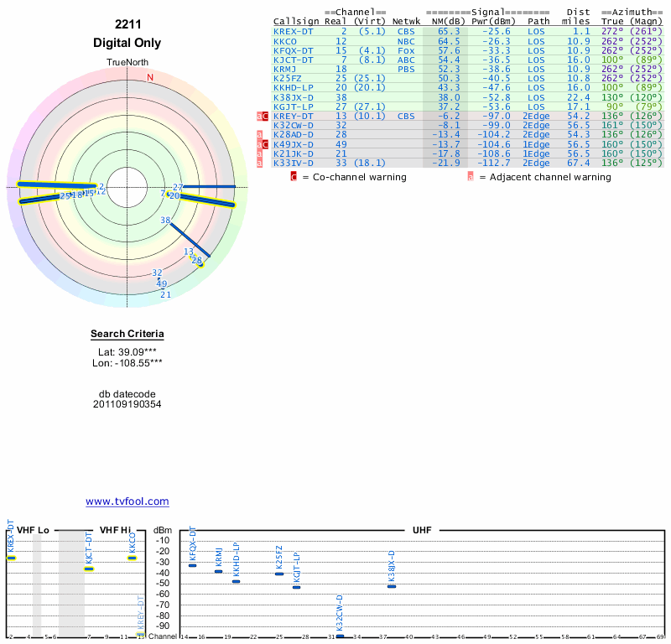This screenshot has height=644, width=671.
Task: Click the co-channel warning icon beside KREY-DT
Action: pos(267,117)
